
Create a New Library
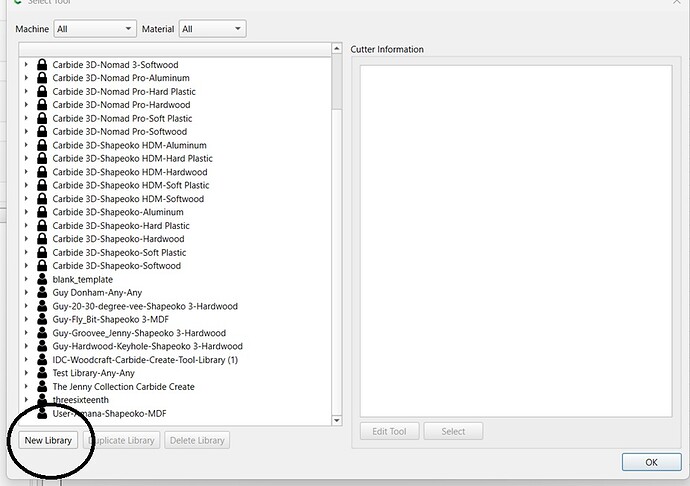point(48,440)
